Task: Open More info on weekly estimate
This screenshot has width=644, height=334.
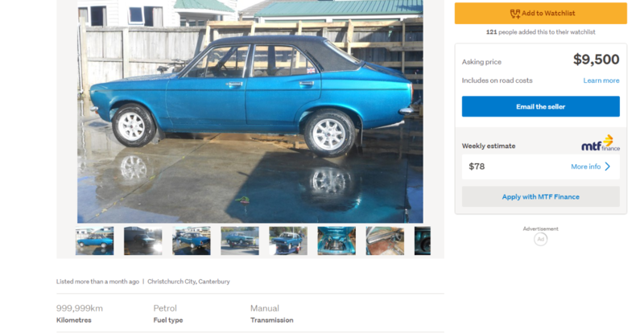Action: [x=586, y=167]
